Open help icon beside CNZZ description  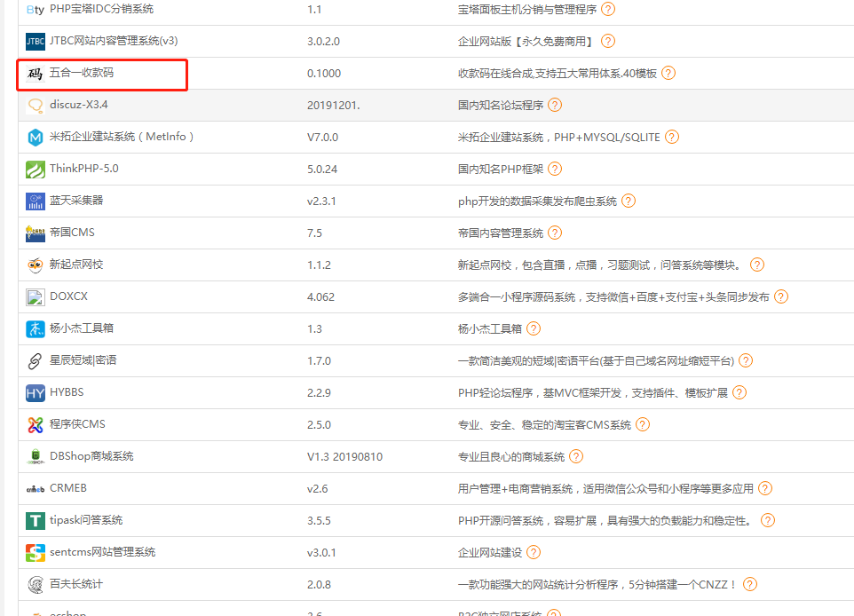[750, 584]
